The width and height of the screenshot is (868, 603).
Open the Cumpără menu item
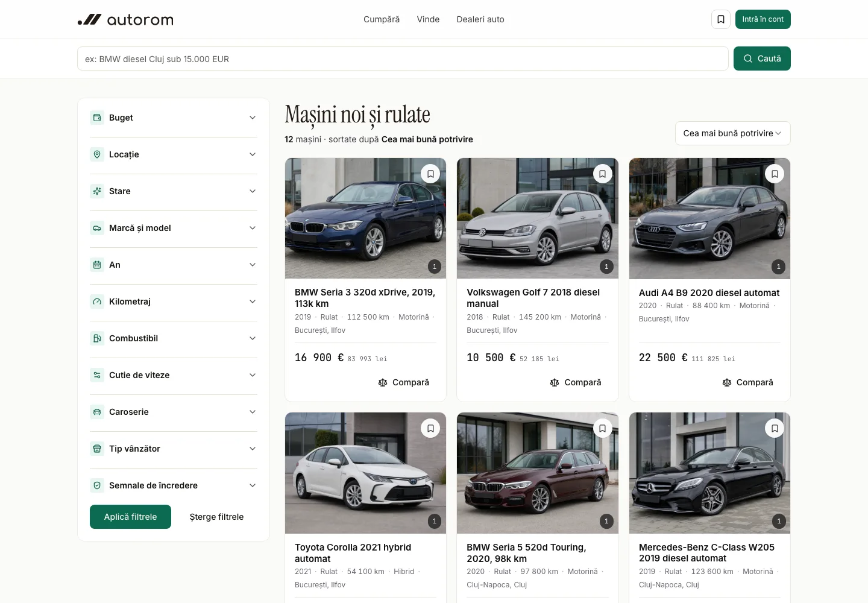point(382,19)
